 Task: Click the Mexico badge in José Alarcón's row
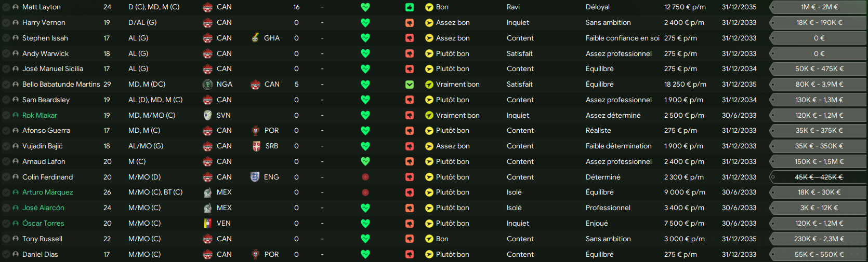pos(207,208)
